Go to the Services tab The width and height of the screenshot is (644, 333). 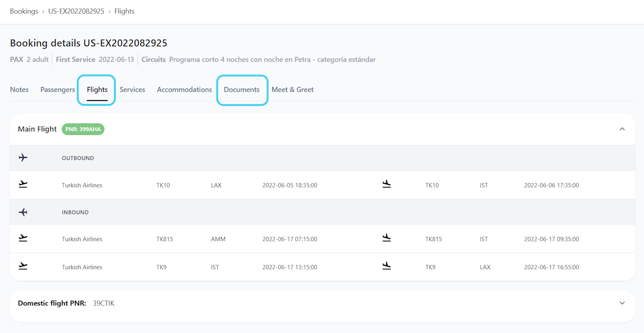coord(132,90)
